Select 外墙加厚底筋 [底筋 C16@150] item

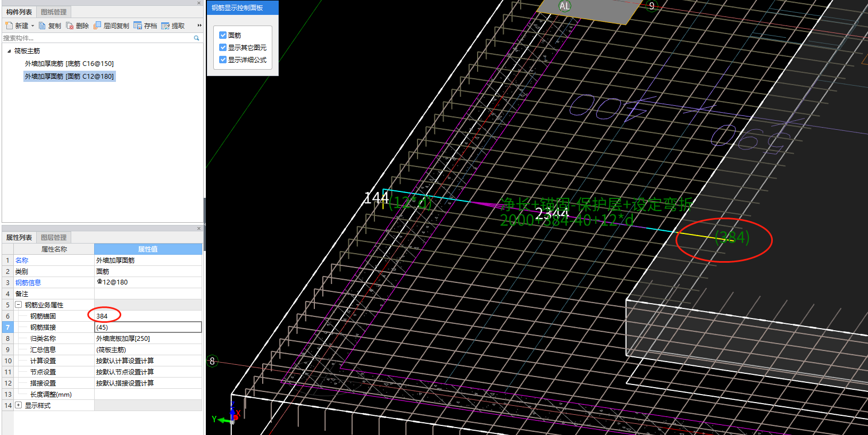69,63
